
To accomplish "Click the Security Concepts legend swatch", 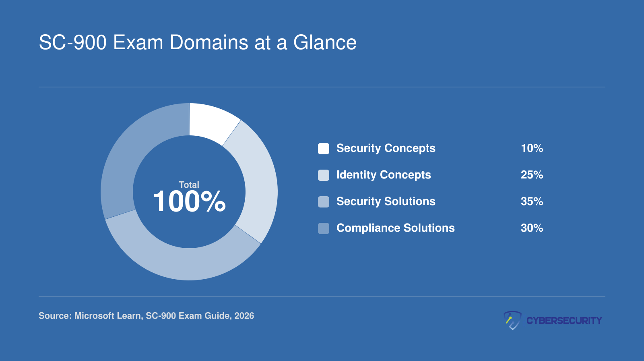I will click(324, 149).
